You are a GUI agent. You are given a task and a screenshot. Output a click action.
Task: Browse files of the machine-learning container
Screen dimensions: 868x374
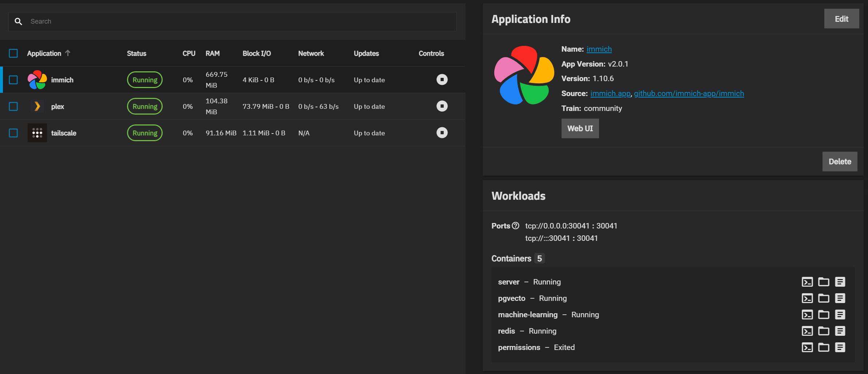click(824, 314)
